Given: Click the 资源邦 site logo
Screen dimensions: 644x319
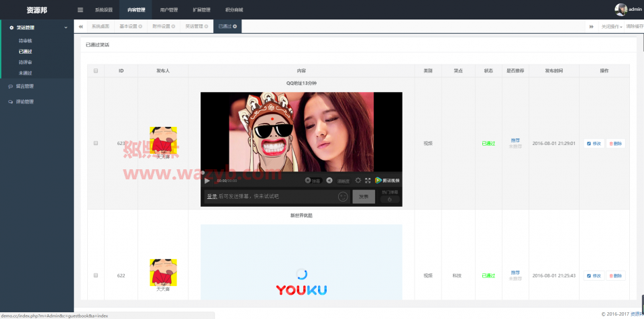Looking at the screenshot, I should (37, 10).
